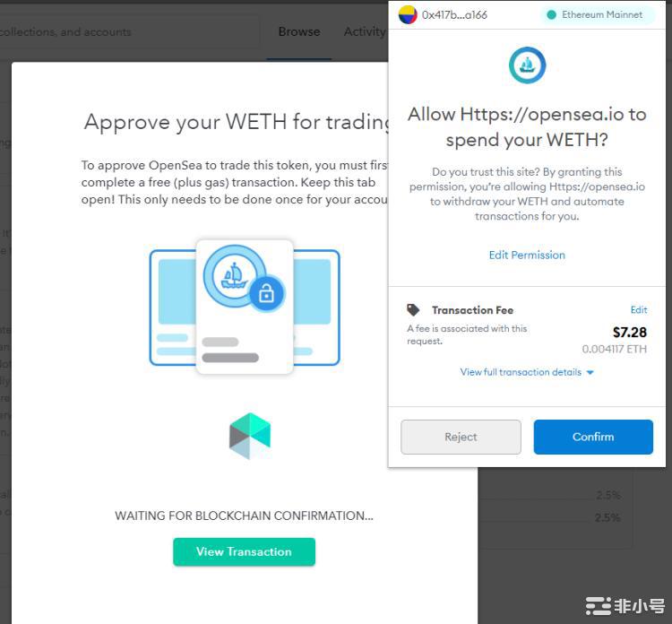672x624 pixels.
Task: Click the blue unlock padlock icon
Action: (x=266, y=294)
